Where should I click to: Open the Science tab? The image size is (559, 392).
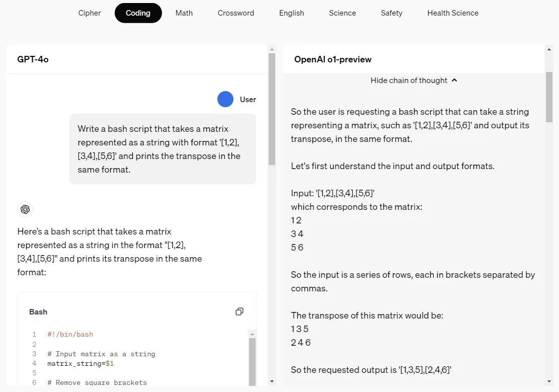342,13
